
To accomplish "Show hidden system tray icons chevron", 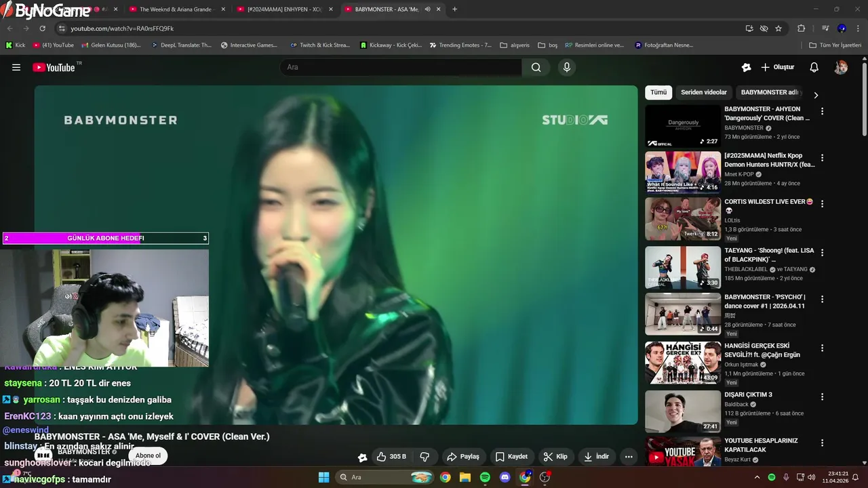I will pos(757,477).
